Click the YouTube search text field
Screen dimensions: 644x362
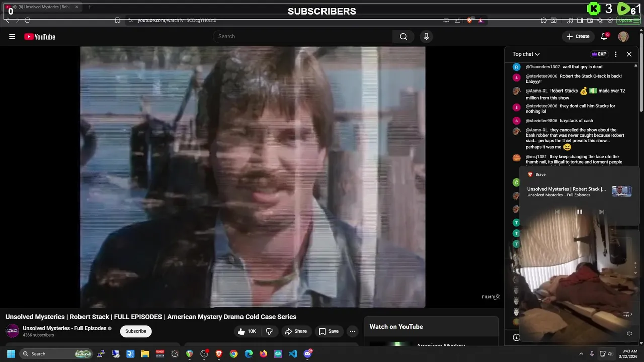click(303, 36)
